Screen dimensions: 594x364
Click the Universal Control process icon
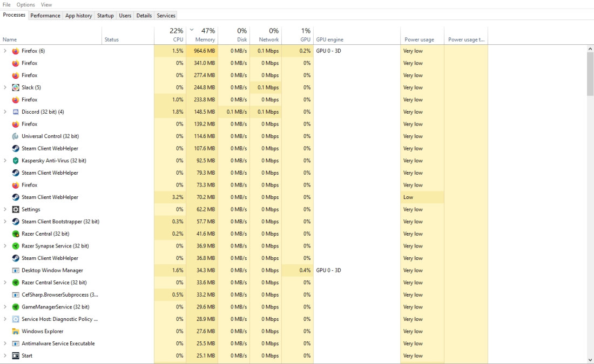[16, 136]
